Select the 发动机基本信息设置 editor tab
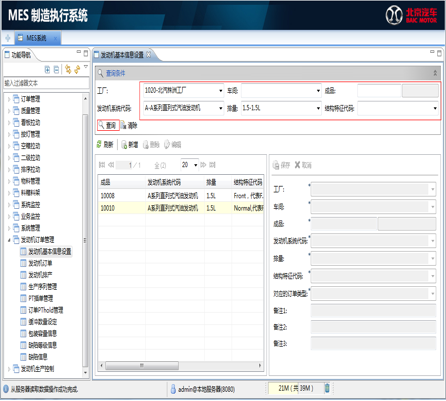Viewport: 446px width, 401px height. pos(123,55)
